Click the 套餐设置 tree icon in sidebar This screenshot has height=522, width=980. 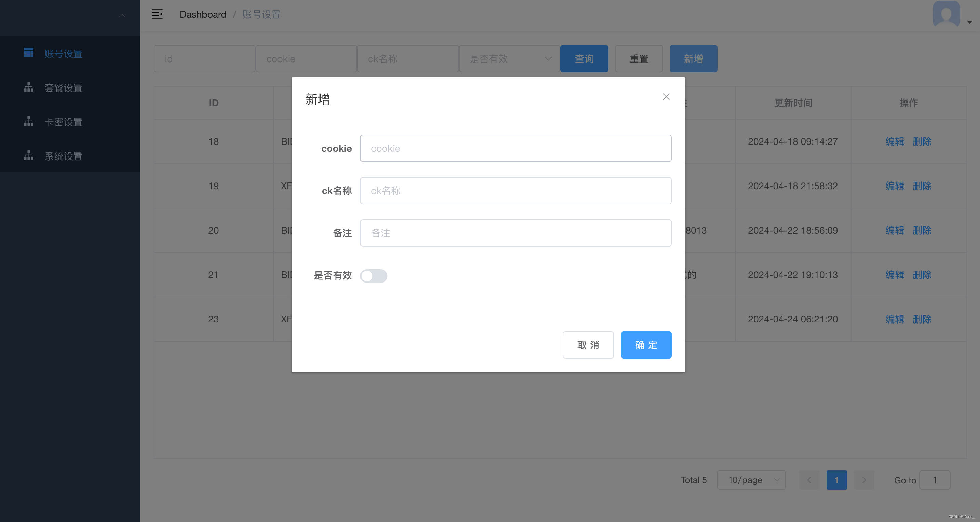[29, 87]
